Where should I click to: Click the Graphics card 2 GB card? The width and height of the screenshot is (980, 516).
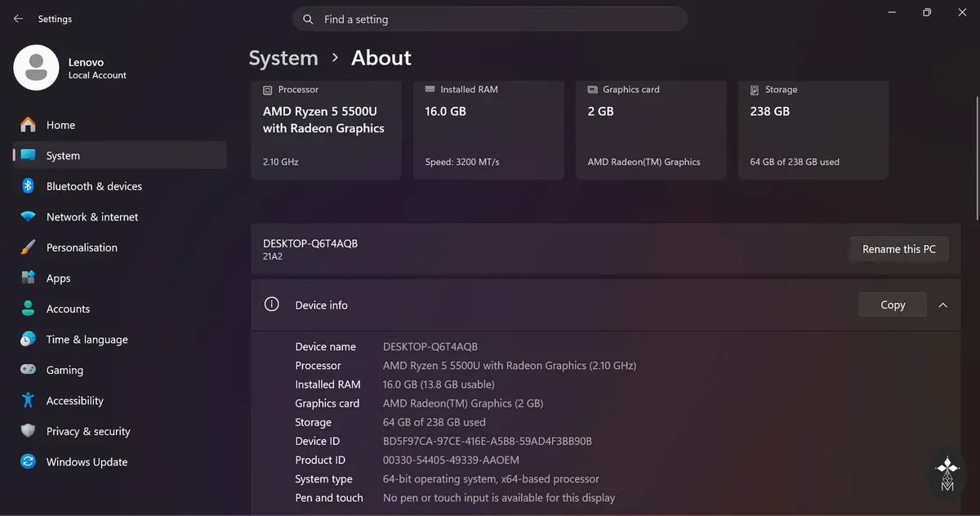[x=652, y=129]
